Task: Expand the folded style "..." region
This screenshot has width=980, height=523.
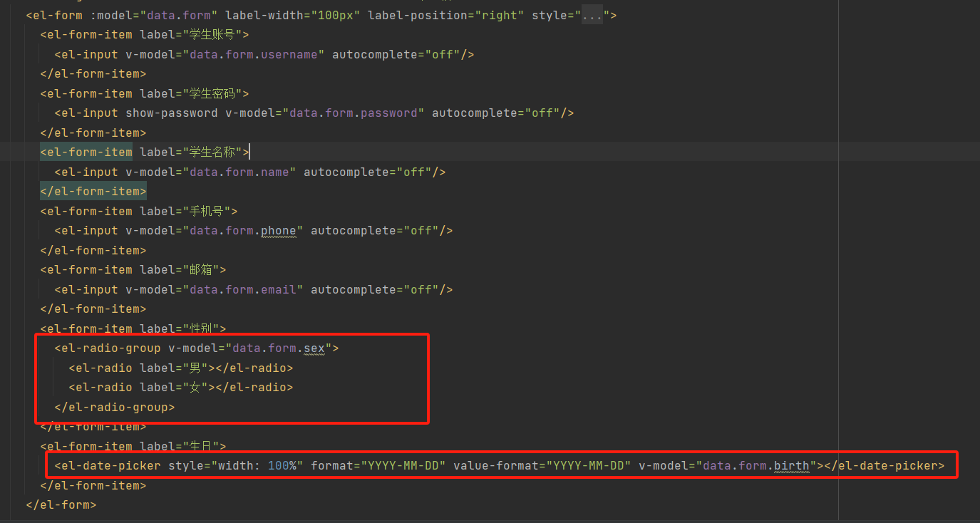Action: tap(592, 15)
